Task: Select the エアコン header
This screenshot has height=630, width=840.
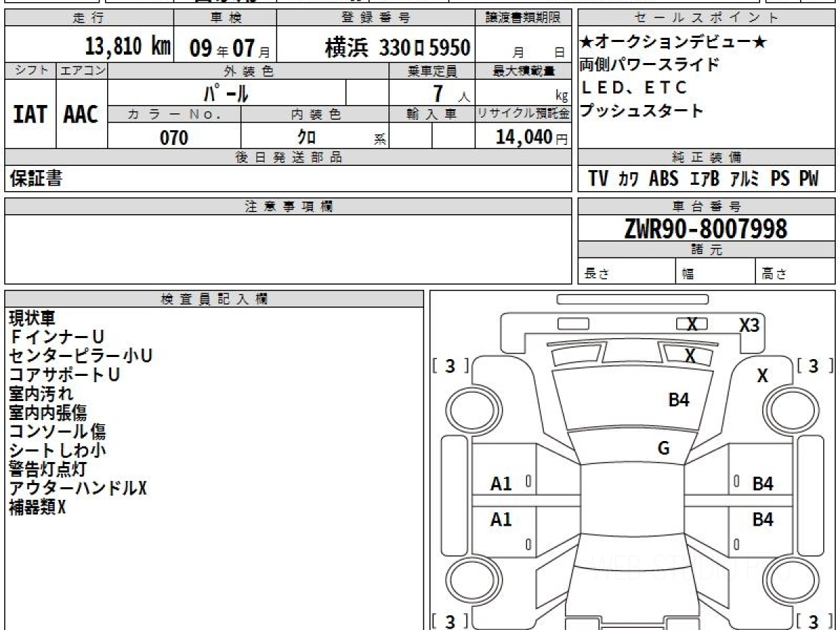Action: pos(82,71)
